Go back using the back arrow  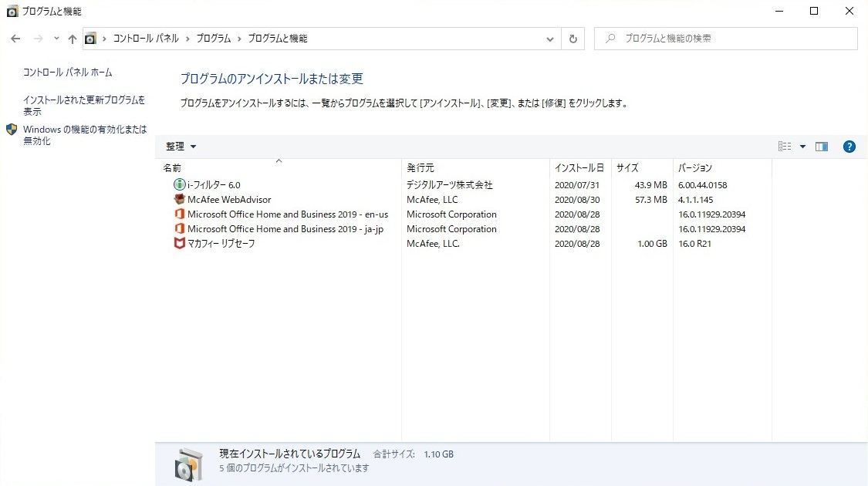15,39
